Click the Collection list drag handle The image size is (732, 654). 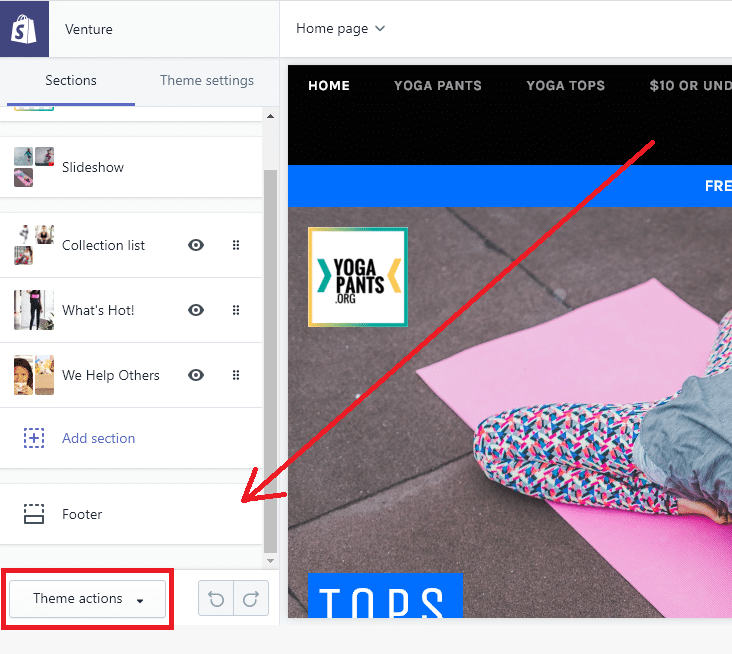(x=236, y=245)
